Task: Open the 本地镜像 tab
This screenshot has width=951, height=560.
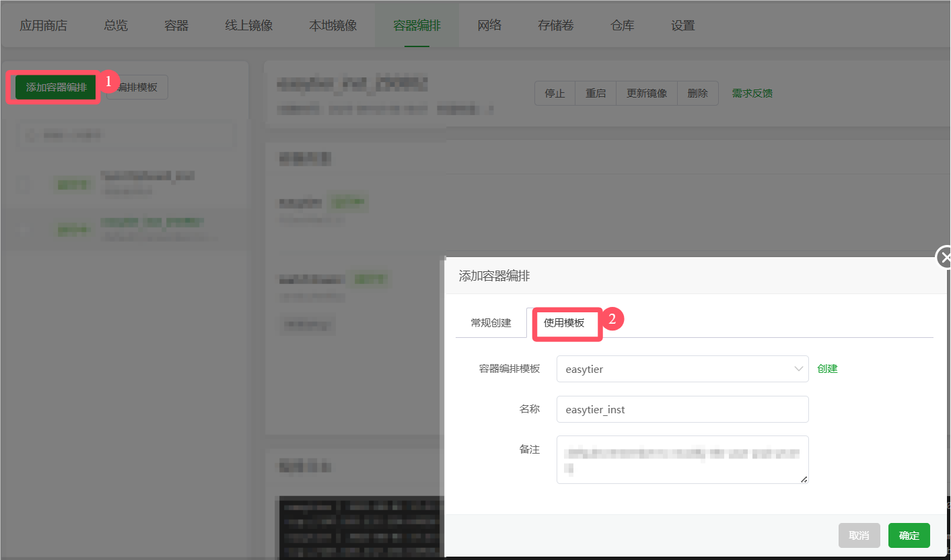Action: pos(334,25)
